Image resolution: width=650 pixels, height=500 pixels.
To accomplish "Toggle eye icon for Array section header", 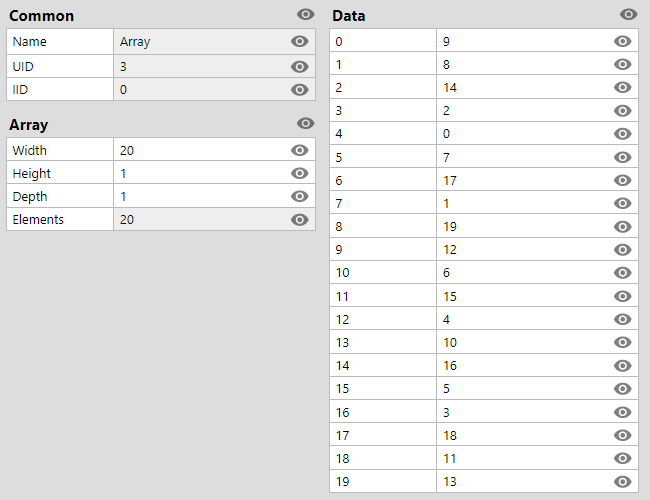I will click(x=306, y=123).
